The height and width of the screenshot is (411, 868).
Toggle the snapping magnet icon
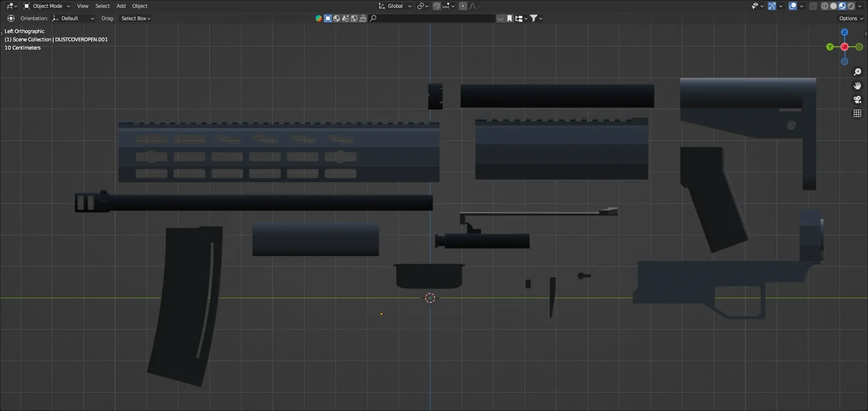437,6
